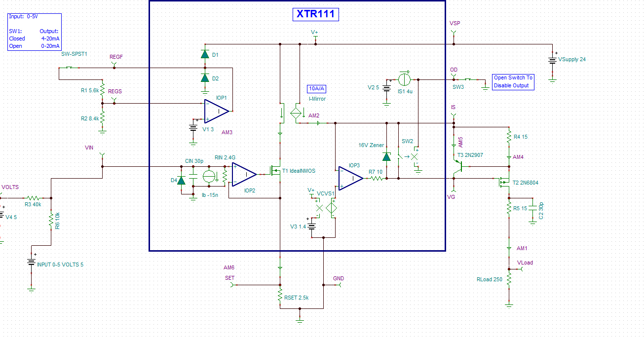644x340 pixels.
Task: Select the V1 3 battery symbol
Action: tap(193, 126)
